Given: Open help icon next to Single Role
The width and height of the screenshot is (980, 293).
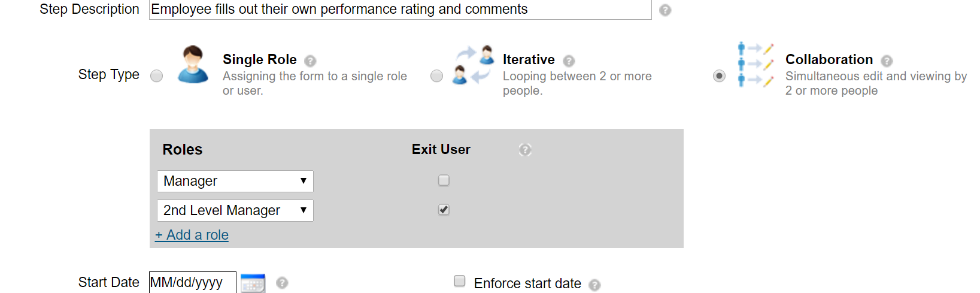Looking at the screenshot, I should point(310,61).
